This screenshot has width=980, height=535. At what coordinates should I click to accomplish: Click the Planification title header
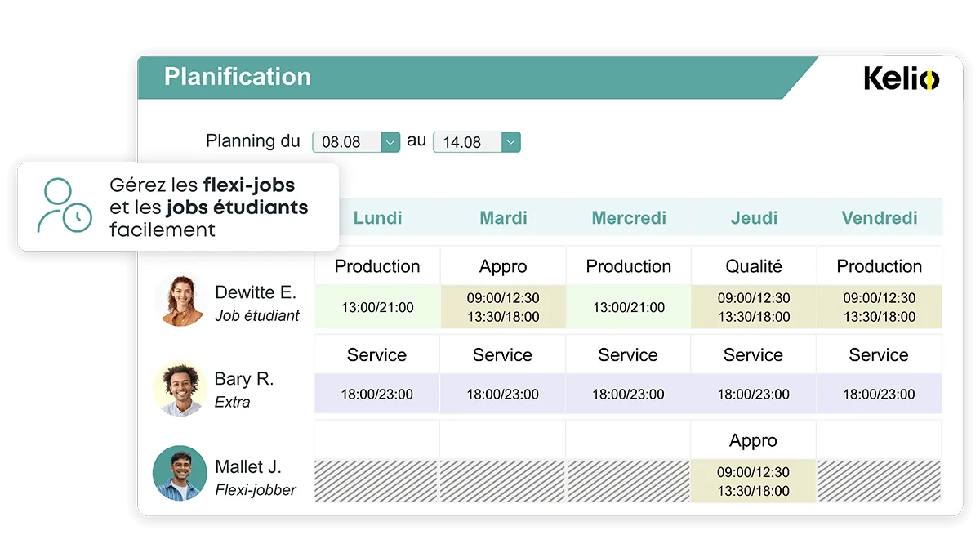coord(238,77)
